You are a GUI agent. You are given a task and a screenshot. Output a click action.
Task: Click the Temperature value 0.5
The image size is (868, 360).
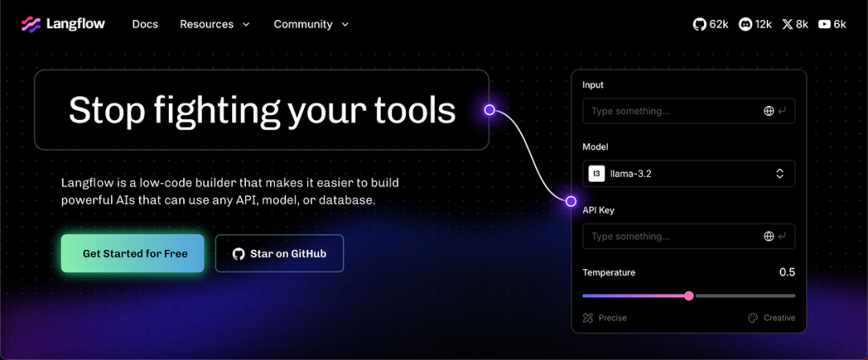click(787, 272)
